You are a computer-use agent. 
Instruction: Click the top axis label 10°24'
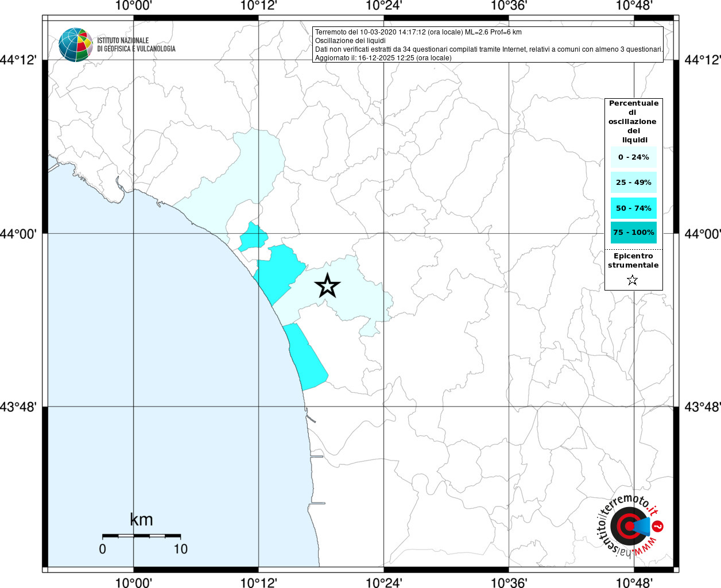tap(383, 6)
